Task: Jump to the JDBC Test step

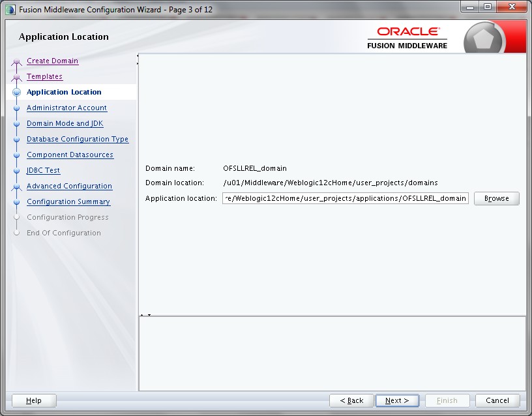Action: pyautogui.click(x=43, y=170)
